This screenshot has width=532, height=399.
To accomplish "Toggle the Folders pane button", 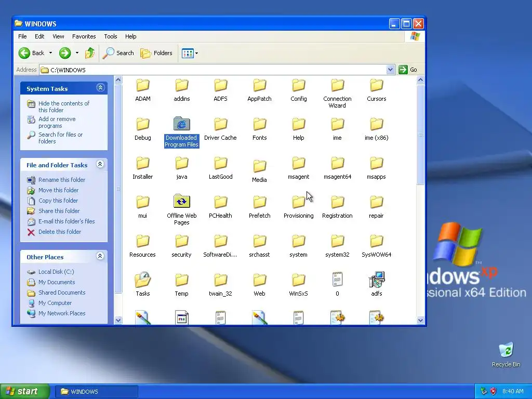I will point(156,53).
